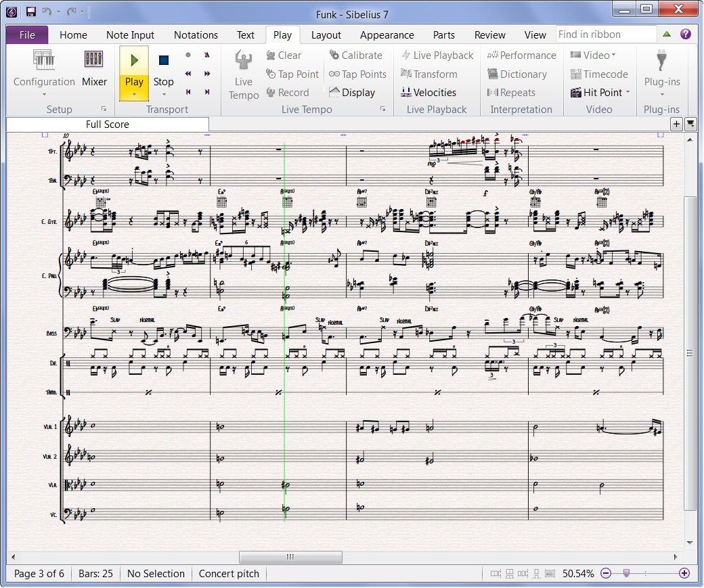Open the Performance settings
This screenshot has width=704, height=588.
tap(522, 55)
